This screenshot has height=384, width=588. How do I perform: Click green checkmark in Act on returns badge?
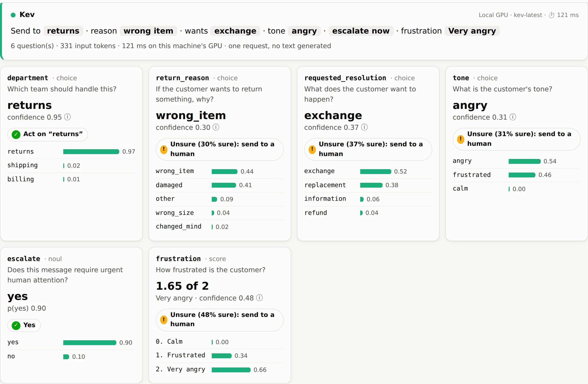(16, 134)
